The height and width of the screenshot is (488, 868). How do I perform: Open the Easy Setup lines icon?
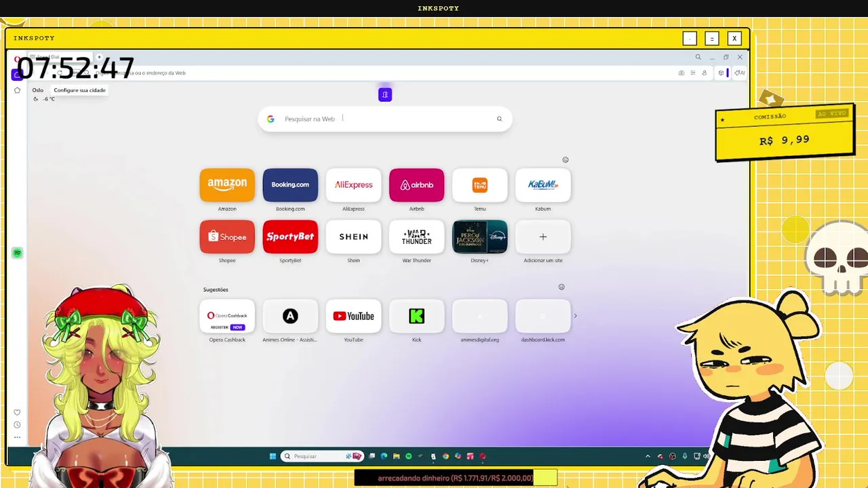pos(693,73)
